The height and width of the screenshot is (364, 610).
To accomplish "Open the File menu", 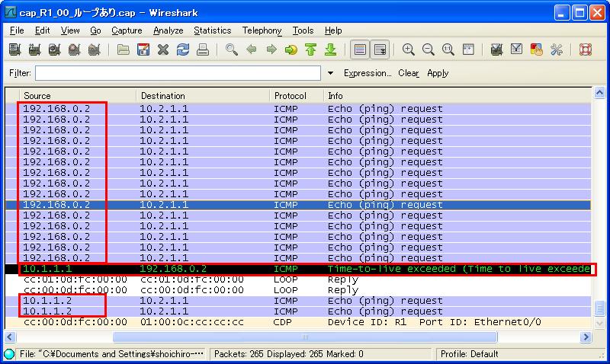I will (17, 30).
